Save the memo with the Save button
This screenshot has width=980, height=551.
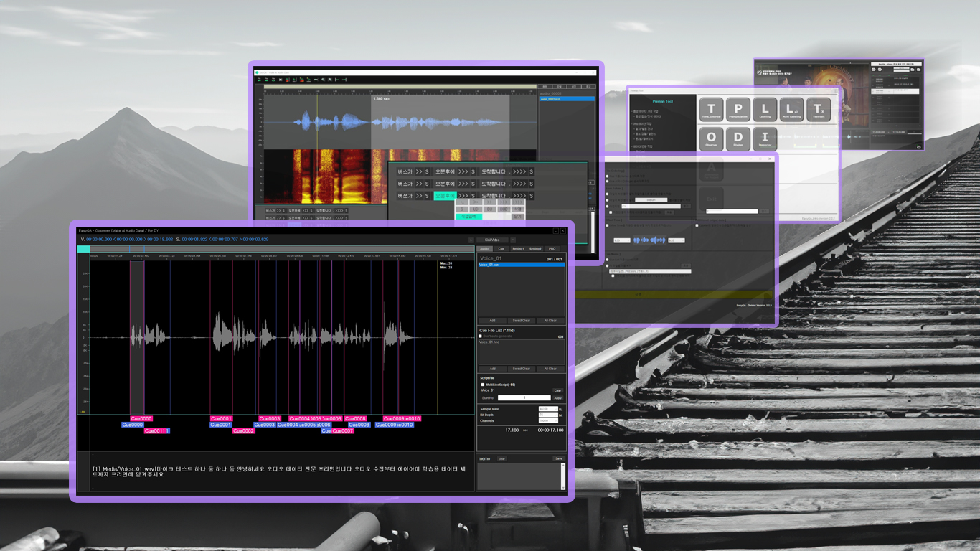tap(558, 458)
